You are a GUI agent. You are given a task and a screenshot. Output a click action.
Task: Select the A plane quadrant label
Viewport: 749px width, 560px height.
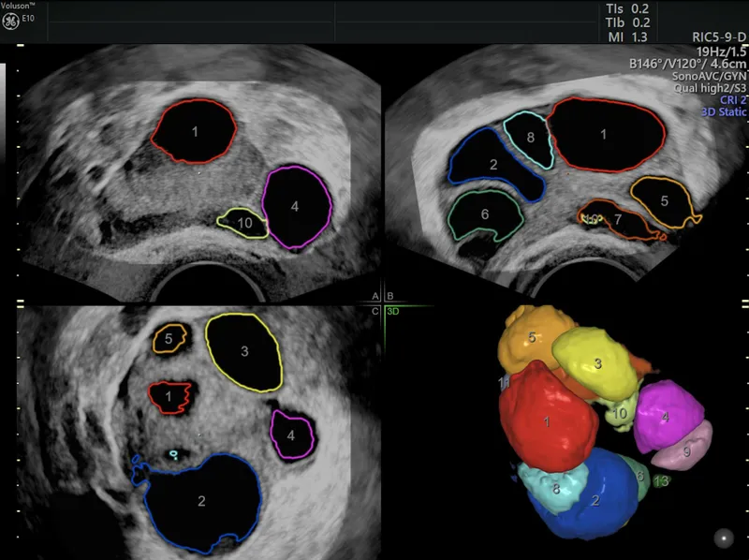[x=375, y=294]
